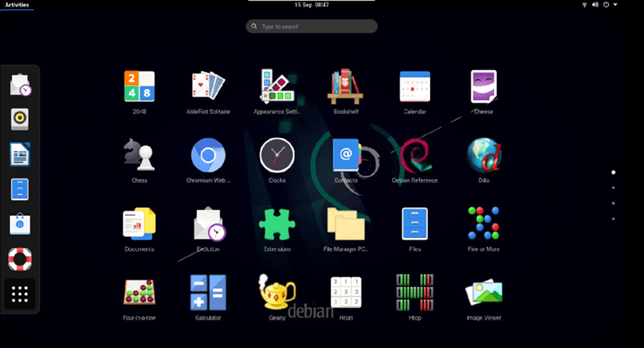Open the Htop process viewer
Screen dimensions: 644x348
tap(415, 292)
